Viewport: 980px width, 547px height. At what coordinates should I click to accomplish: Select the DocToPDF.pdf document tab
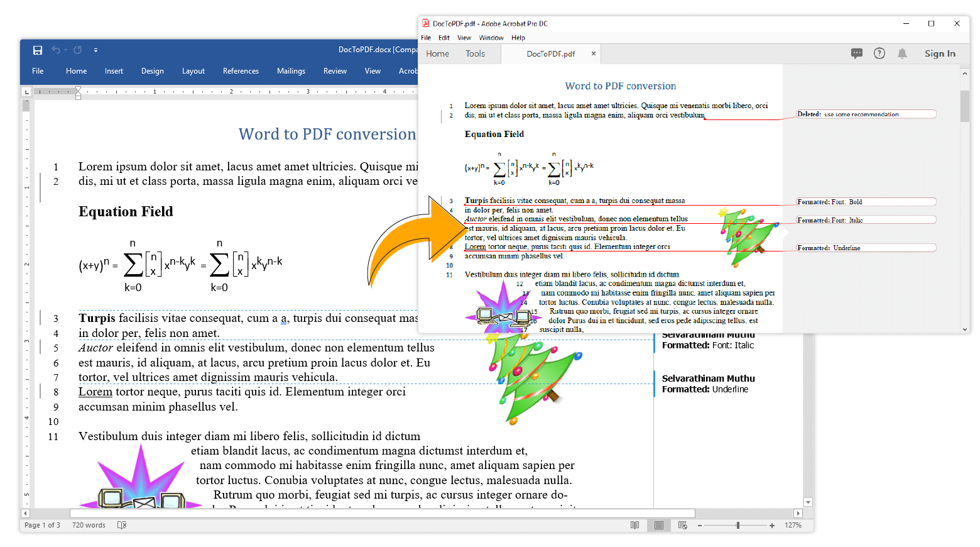[x=551, y=53]
